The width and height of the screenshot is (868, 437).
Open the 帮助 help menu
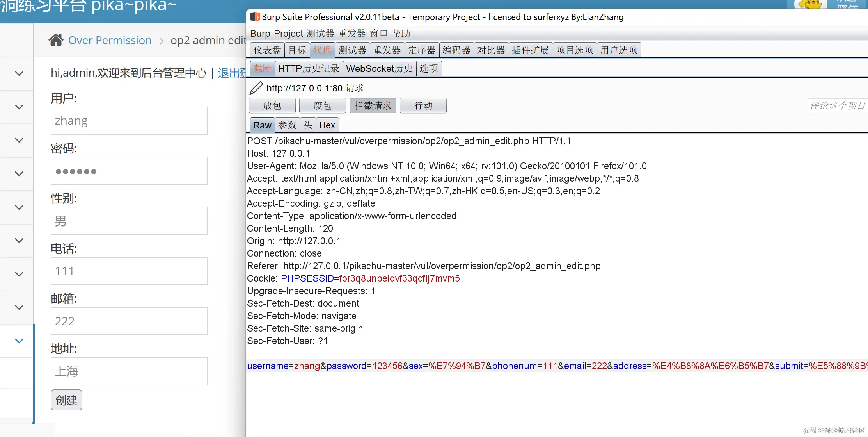coord(401,34)
